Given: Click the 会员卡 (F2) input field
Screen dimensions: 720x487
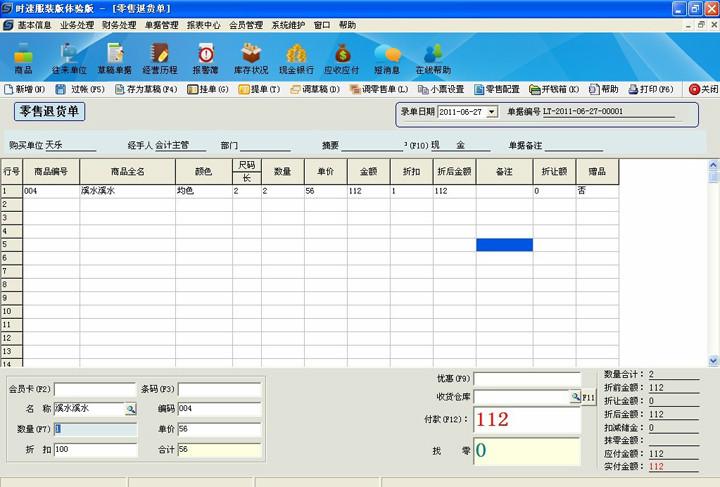Looking at the screenshot, I should pos(95,389).
